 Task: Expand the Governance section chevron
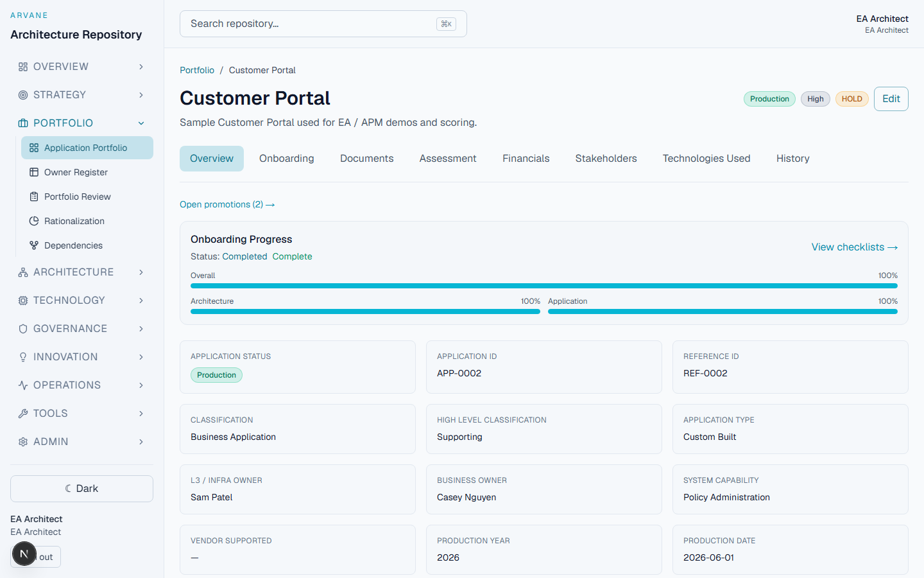(141, 329)
